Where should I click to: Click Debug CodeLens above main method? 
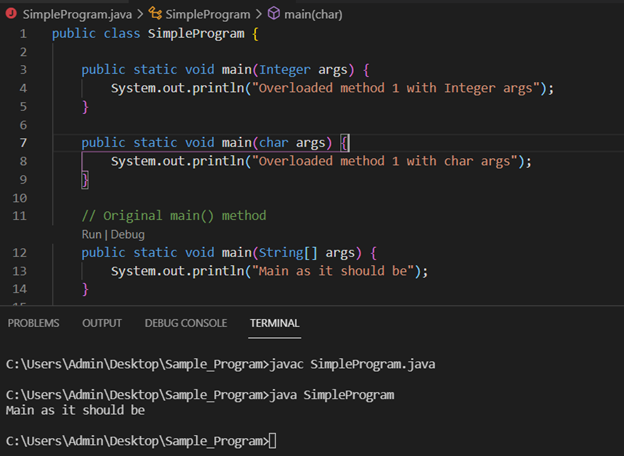tap(128, 234)
